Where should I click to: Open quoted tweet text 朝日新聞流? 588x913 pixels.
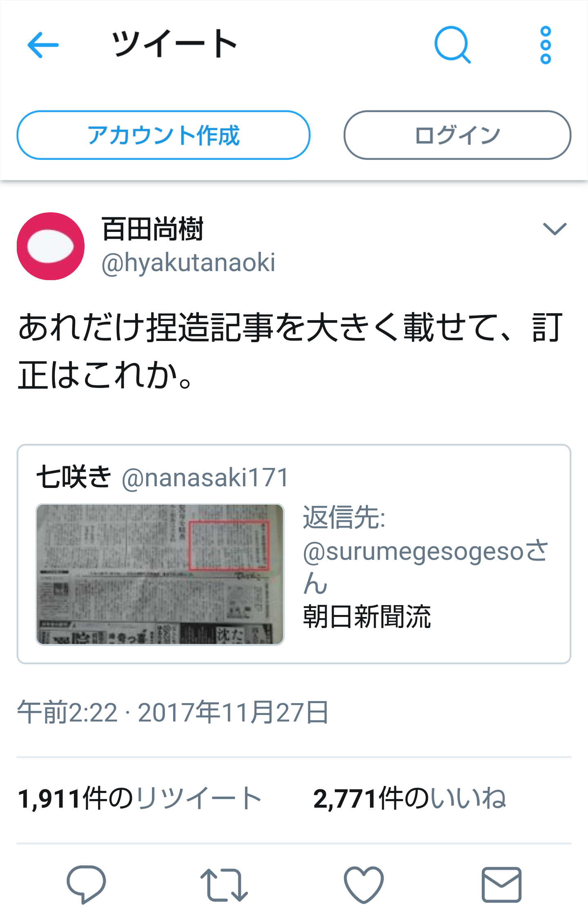click(x=367, y=616)
